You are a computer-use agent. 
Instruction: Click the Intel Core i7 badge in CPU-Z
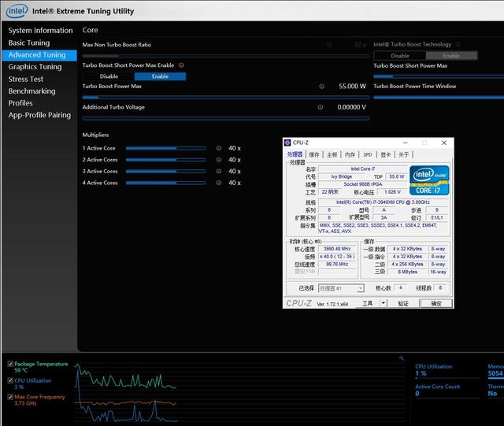[429, 180]
